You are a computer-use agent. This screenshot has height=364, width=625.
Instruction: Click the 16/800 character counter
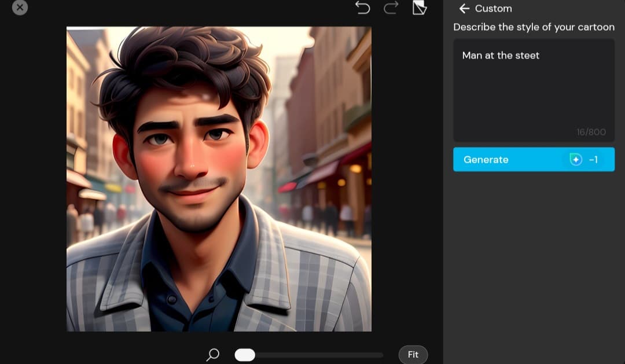tap(591, 132)
